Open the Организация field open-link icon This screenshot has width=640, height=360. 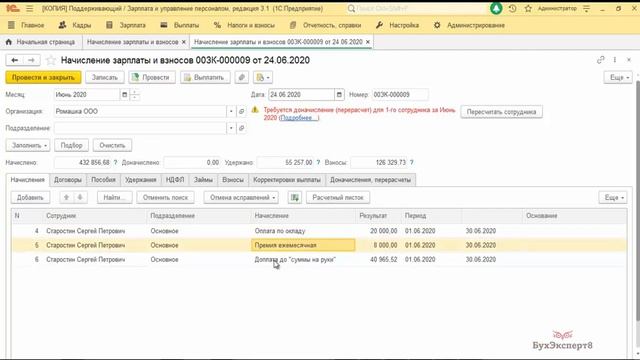pos(242,111)
